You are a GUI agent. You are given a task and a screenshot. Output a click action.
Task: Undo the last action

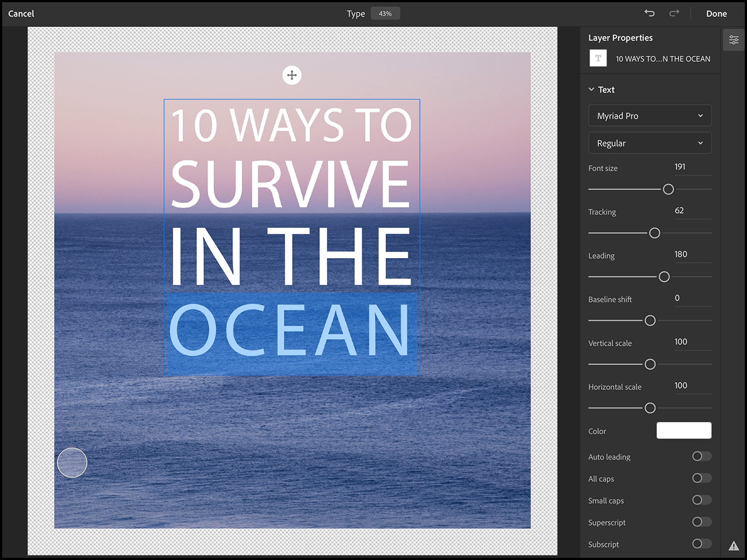pos(649,13)
